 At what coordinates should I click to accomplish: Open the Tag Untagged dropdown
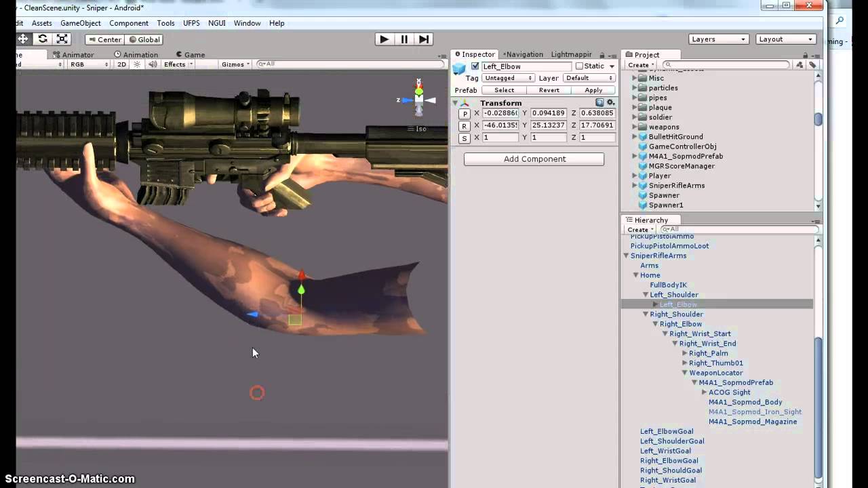(508, 78)
